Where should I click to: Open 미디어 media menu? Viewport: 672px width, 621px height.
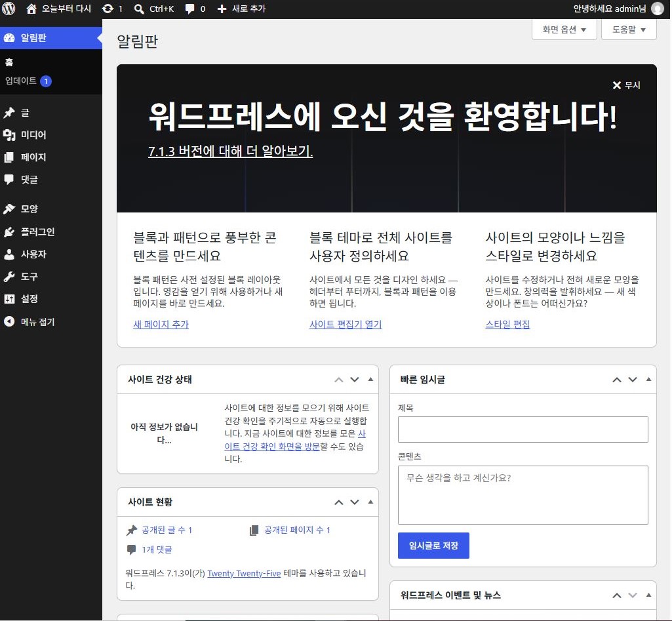51,135
